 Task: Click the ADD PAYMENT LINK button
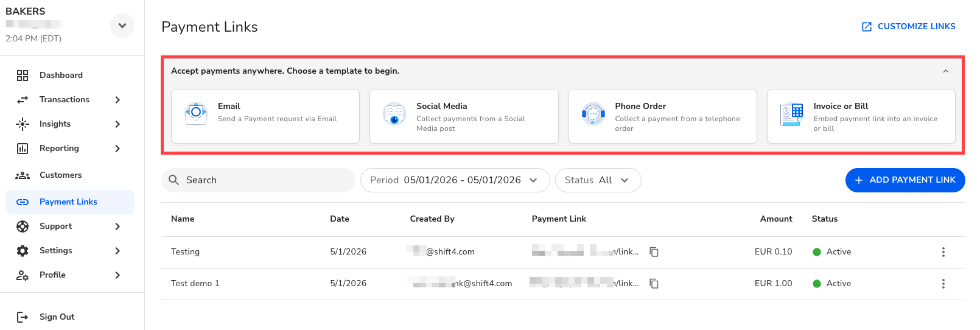(x=905, y=180)
